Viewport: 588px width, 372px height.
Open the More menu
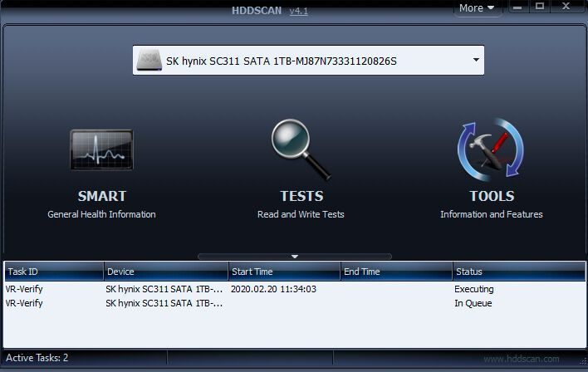tap(477, 7)
